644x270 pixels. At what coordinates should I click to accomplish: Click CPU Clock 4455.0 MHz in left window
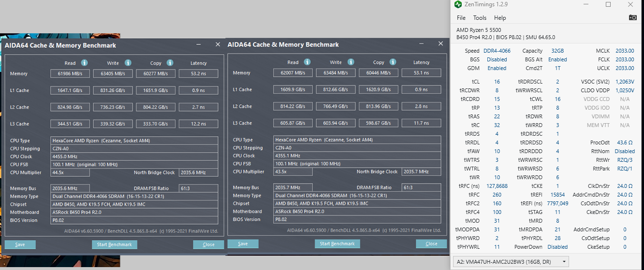[134, 156]
